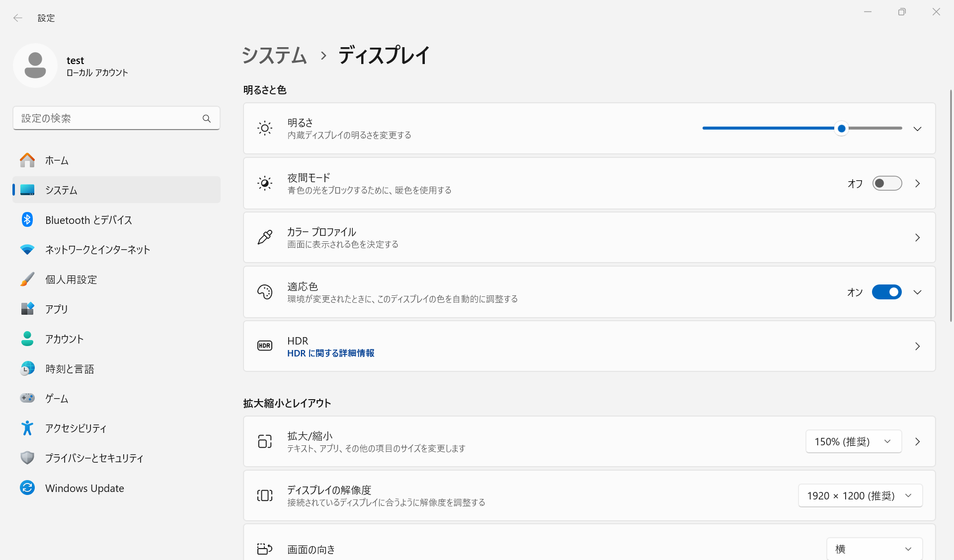
Task: Expand the 明るさ chevron
Action: point(917,129)
